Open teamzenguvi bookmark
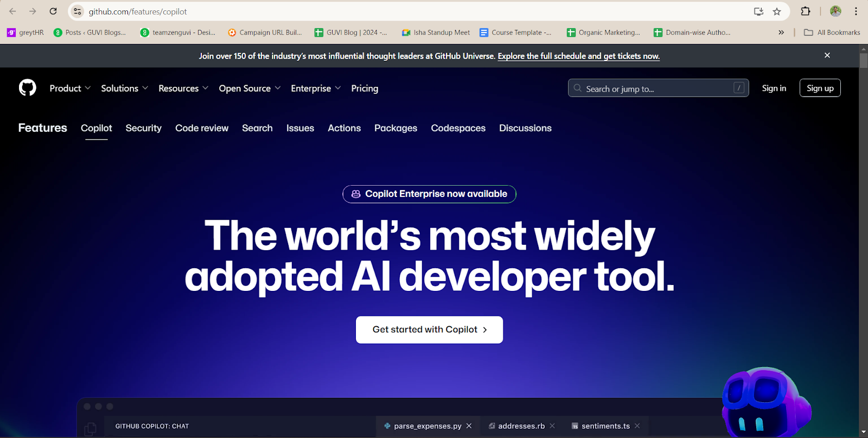This screenshot has width=868, height=438. 178,33
